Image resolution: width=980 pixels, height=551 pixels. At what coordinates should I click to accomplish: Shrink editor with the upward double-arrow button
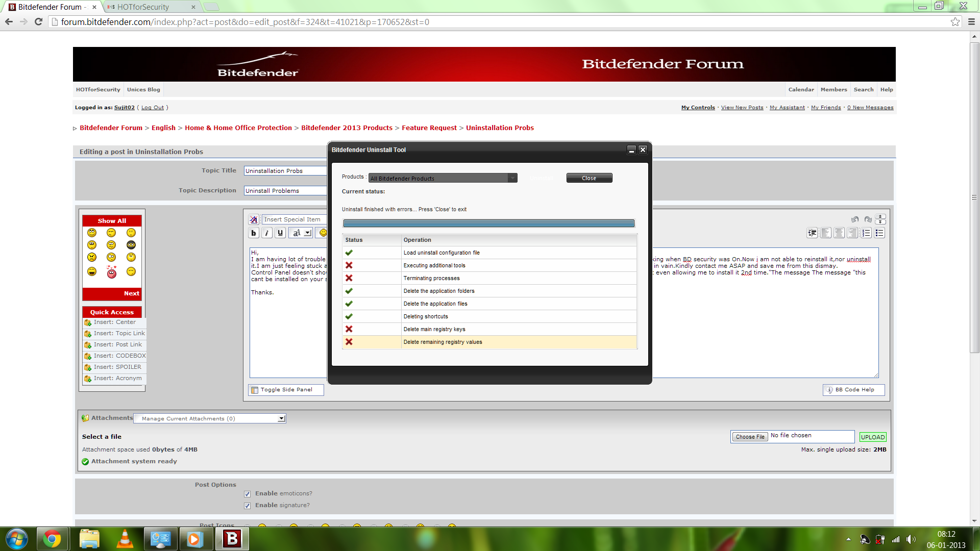(880, 217)
